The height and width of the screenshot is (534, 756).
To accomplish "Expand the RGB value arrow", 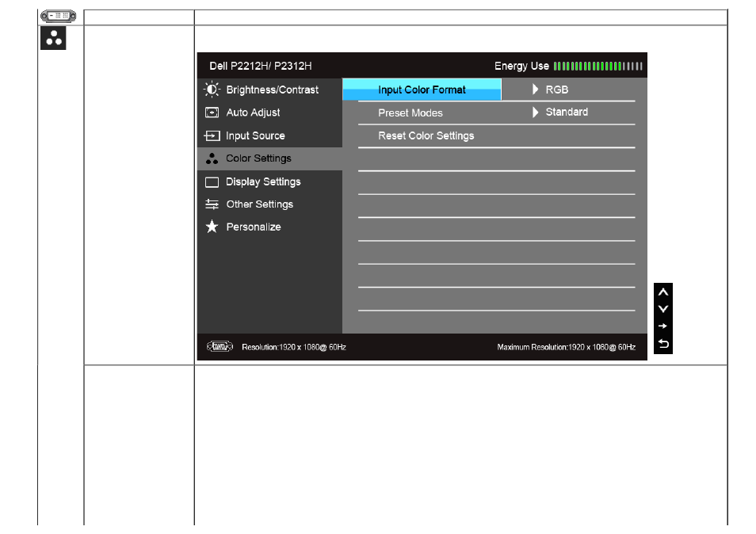I will pyautogui.click(x=535, y=90).
